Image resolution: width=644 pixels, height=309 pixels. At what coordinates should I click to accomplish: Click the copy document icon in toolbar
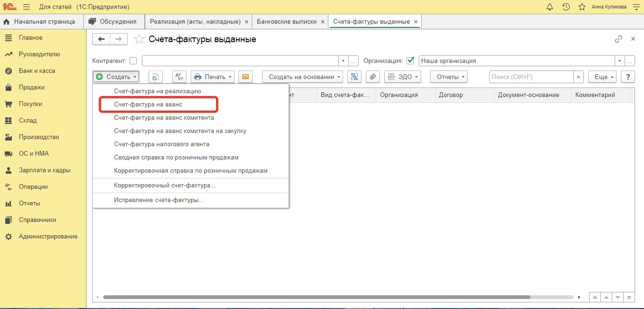156,77
